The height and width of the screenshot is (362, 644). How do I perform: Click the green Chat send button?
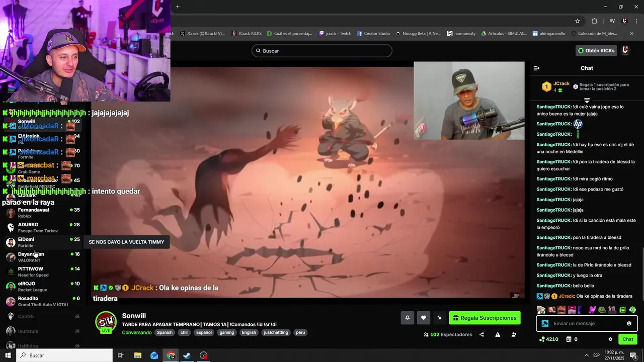(x=628, y=339)
